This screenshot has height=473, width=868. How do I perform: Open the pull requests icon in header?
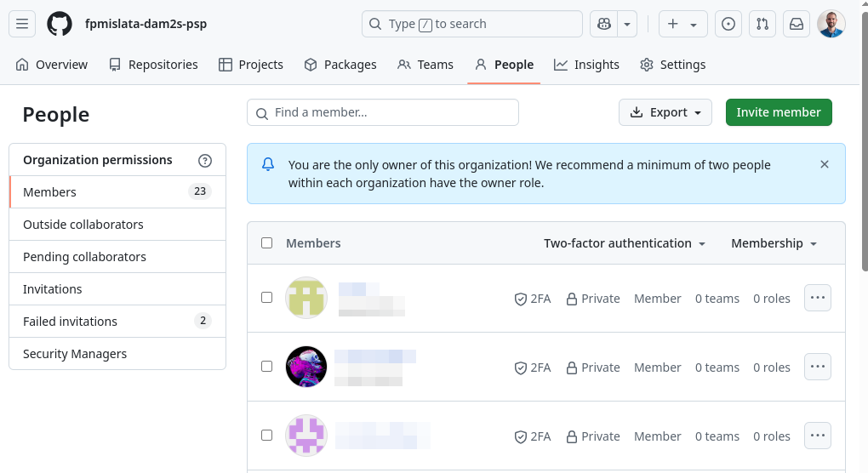(762, 24)
